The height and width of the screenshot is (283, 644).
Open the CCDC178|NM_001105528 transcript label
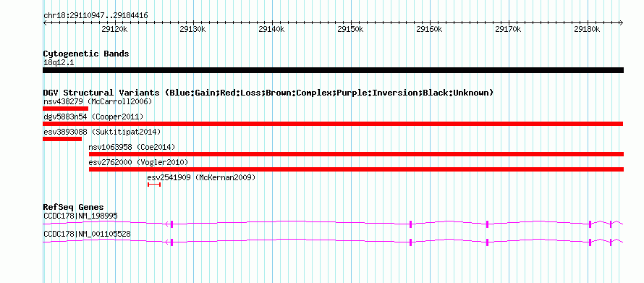[x=87, y=234]
